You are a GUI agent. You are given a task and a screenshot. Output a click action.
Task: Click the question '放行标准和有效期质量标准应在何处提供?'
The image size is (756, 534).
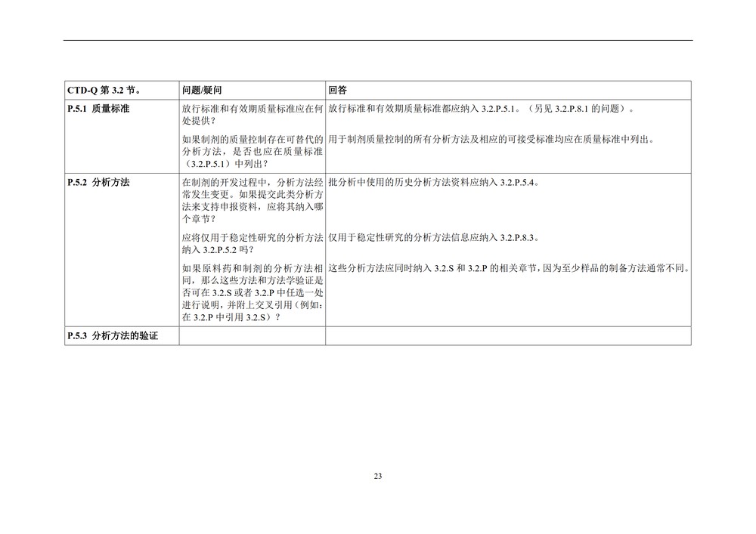pos(253,115)
